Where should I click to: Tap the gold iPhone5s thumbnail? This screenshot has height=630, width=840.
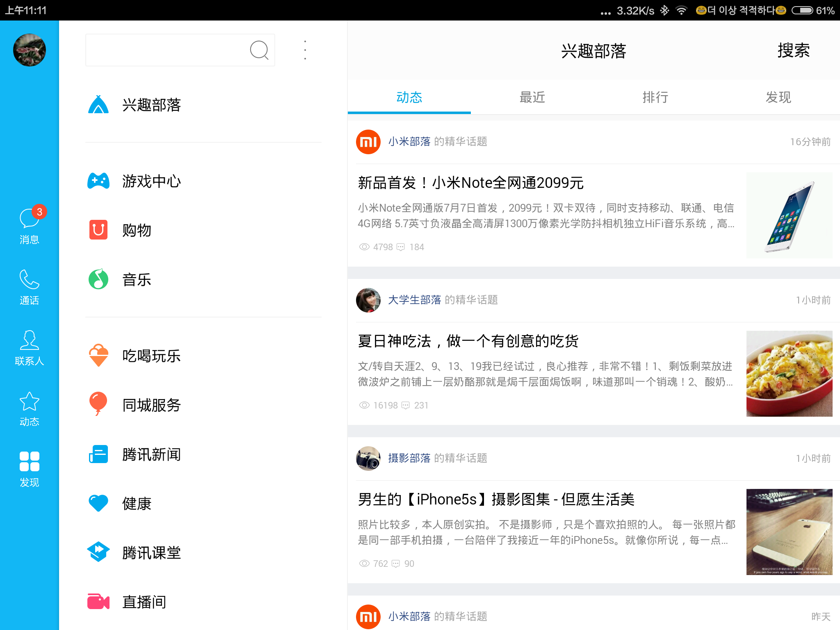(x=790, y=532)
